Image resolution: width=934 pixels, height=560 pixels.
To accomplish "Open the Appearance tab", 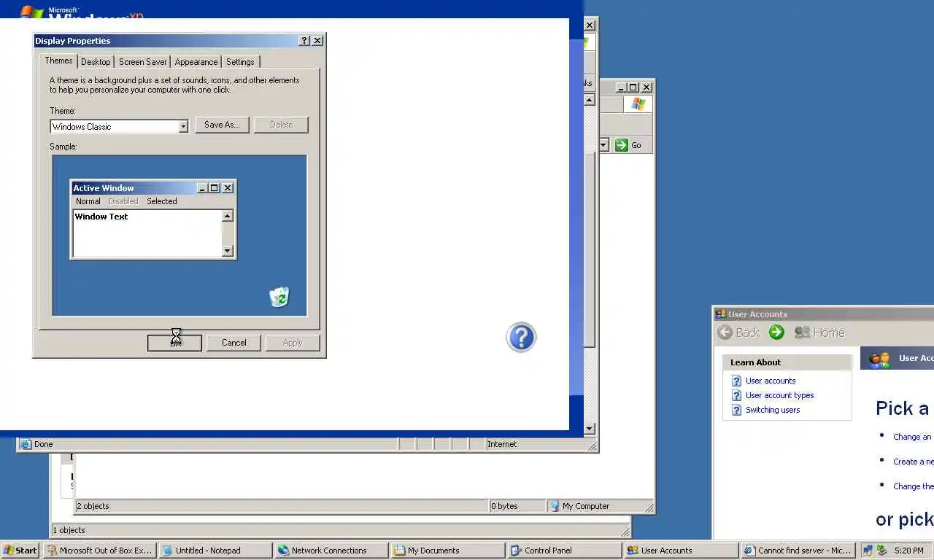I will pyautogui.click(x=196, y=62).
